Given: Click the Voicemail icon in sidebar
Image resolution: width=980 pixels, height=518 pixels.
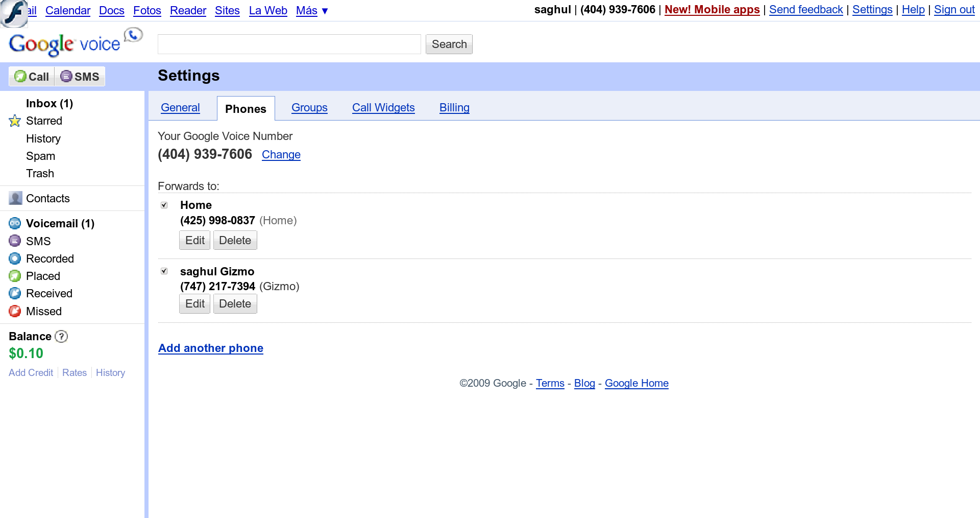Looking at the screenshot, I should (15, 223).
